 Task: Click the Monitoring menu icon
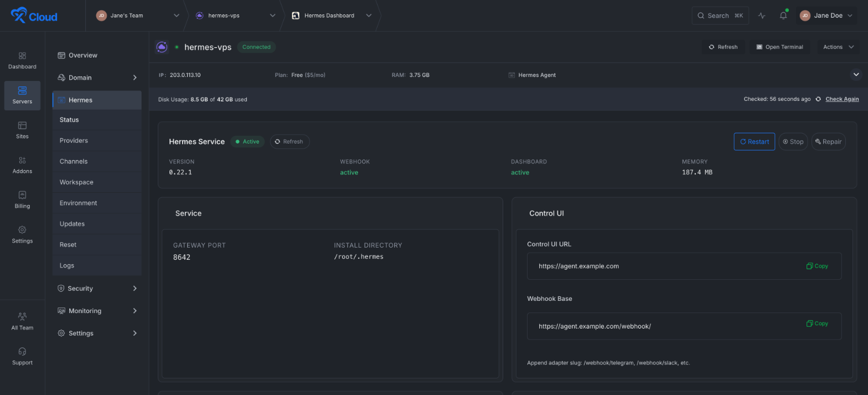61,311
